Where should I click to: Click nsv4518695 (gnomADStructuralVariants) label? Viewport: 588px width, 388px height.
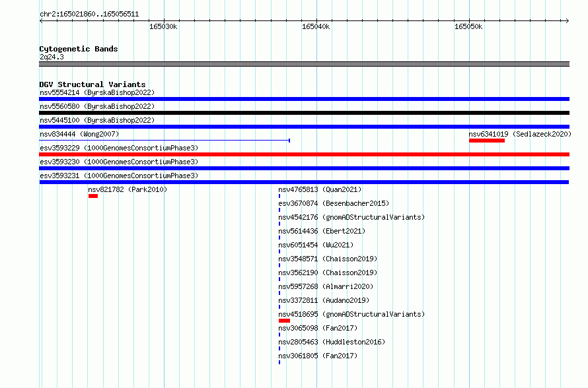[351, 314]
